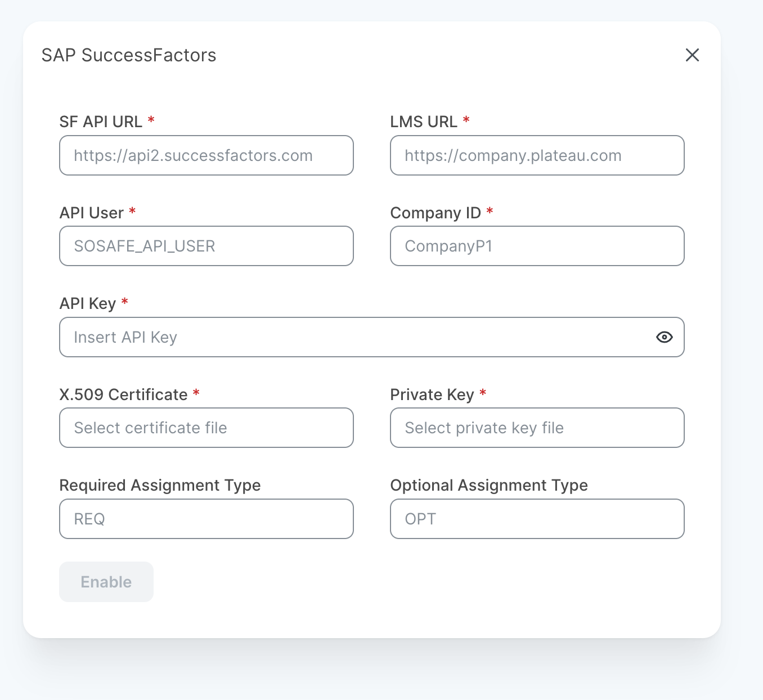Image resolution: width=763 pixels, height=700 pixels.
Task: Click into the LMS URL text box
Action: [537, 155]
